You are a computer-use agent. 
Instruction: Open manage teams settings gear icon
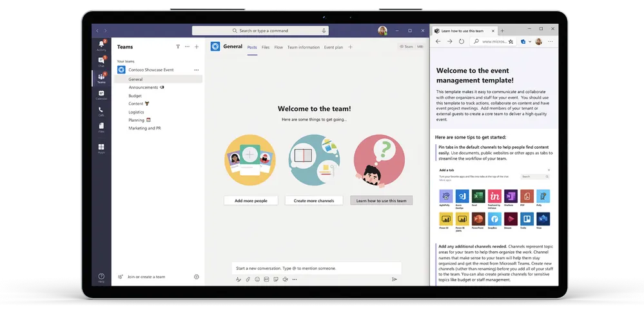[197, 277]
